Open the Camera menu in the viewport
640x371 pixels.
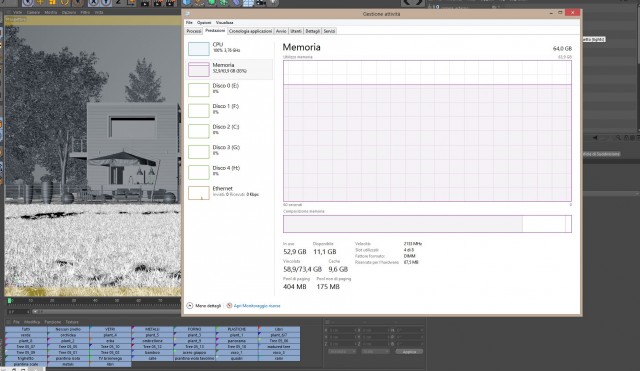tap(33, 12)
